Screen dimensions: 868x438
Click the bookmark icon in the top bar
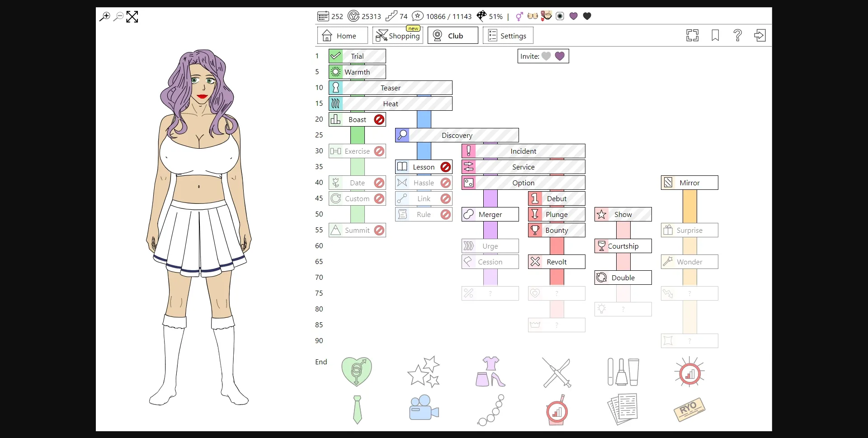pyautogui.click(x=715, y=35)
